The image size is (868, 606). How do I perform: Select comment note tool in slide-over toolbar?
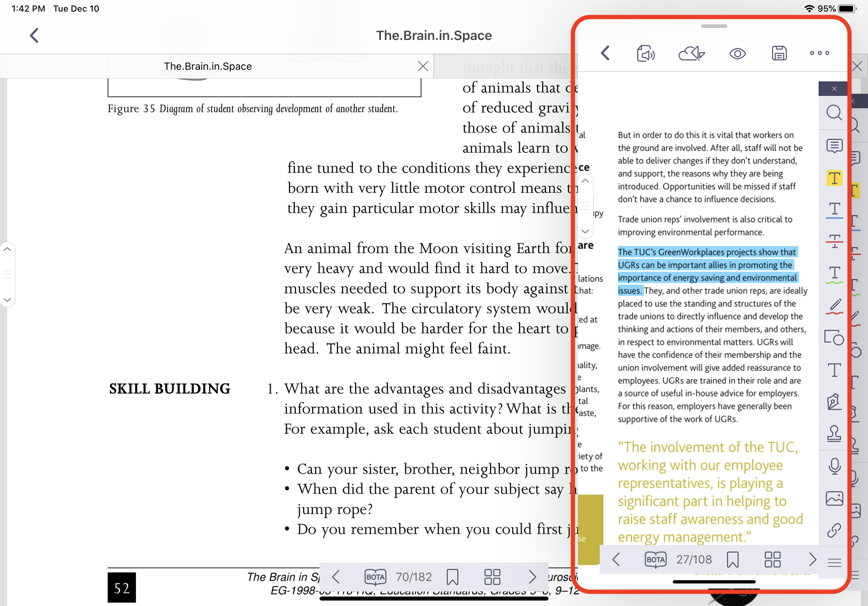point(834,146)
